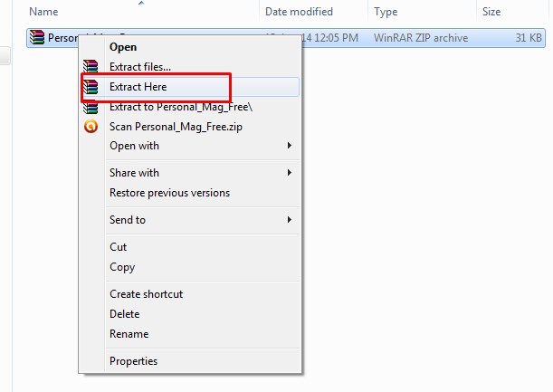The height and width of the screenshot is (392, 553).
Task: Click WinRAR icon beside Extract files
Action: tap(91, 66)
